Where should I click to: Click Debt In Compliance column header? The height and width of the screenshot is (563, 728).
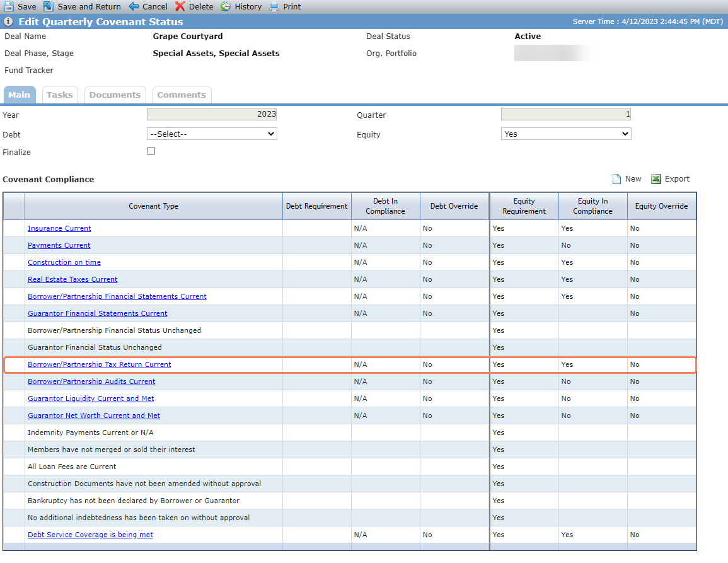tap(385, 206)
